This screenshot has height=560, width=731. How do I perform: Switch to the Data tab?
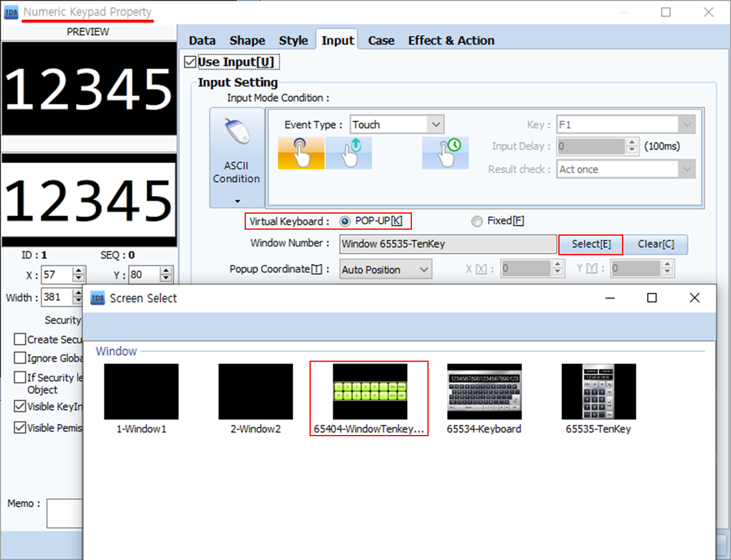(202, 40)
